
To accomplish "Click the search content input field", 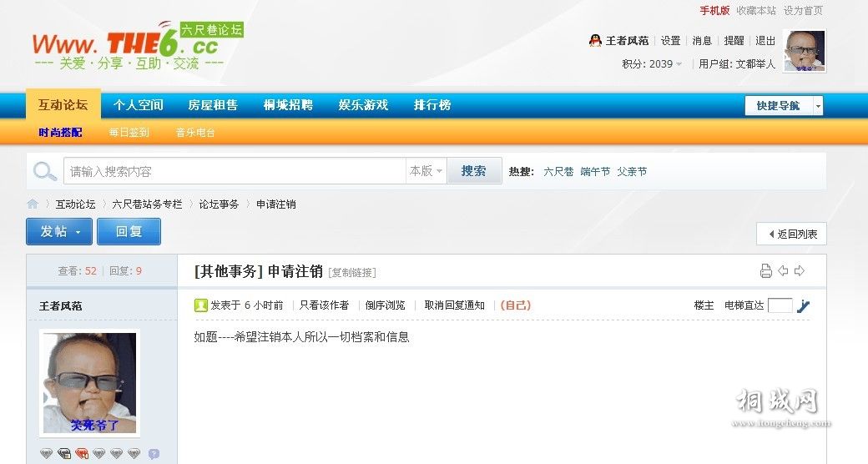I will click(235, 171).
